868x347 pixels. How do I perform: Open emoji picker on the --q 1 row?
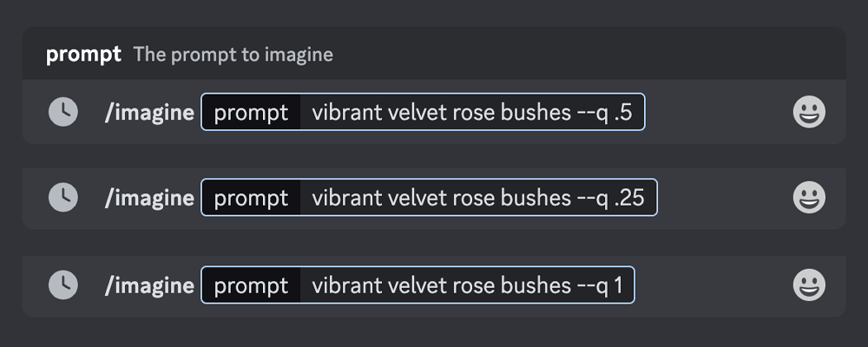[809, 285]
